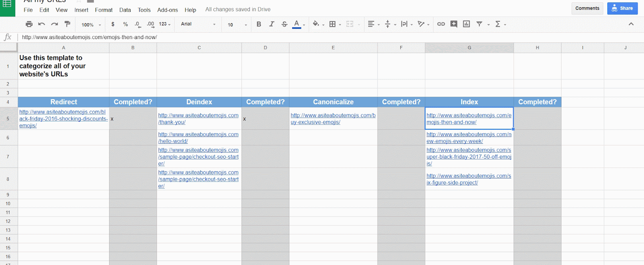The height and width of the screenshot is (265, 644).
Task: Toggle italic text formatting
Action: (x=272, y=24)
